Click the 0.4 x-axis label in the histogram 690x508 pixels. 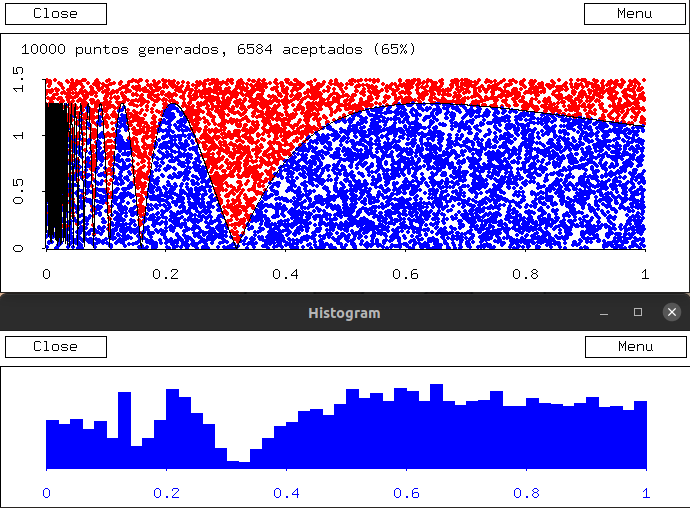(286, 493)
